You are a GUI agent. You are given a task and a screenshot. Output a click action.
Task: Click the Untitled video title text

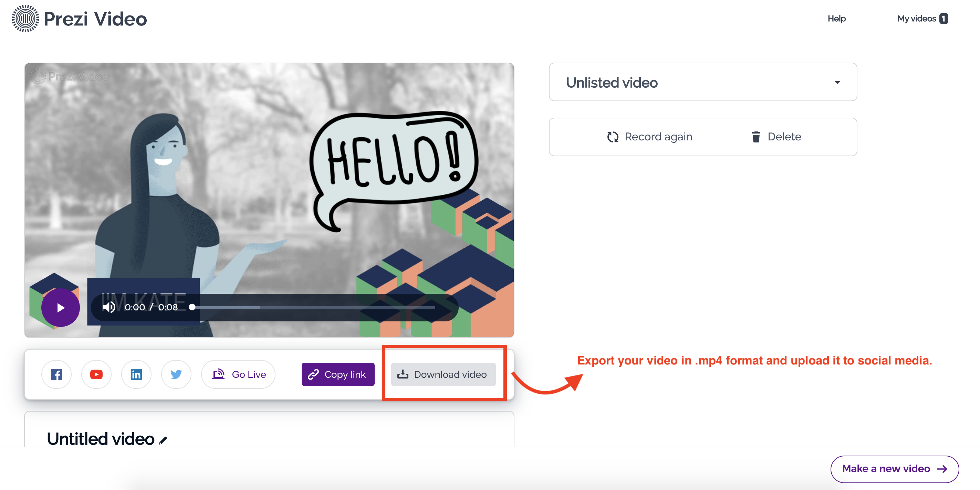pyautogui.click(x=101, y=439)
